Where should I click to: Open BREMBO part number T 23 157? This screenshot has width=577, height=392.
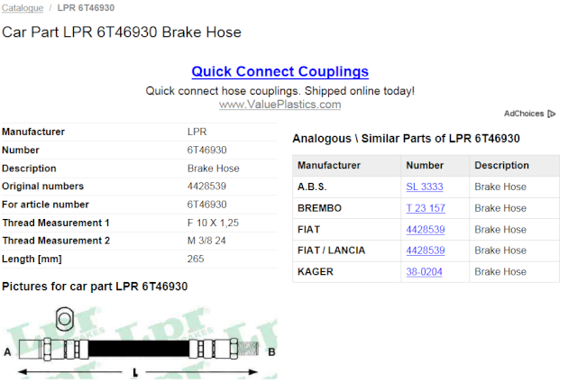point(426,208)
